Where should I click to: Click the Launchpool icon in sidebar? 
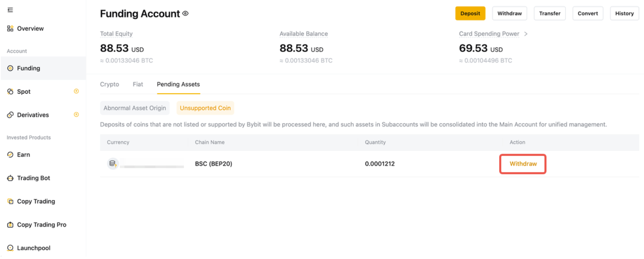[x=10, y=248]
